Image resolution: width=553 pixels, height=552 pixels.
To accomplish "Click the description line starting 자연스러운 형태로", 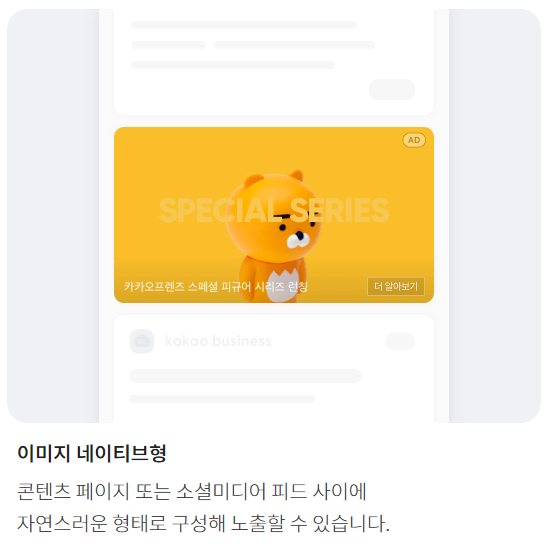I will (203, 523).
